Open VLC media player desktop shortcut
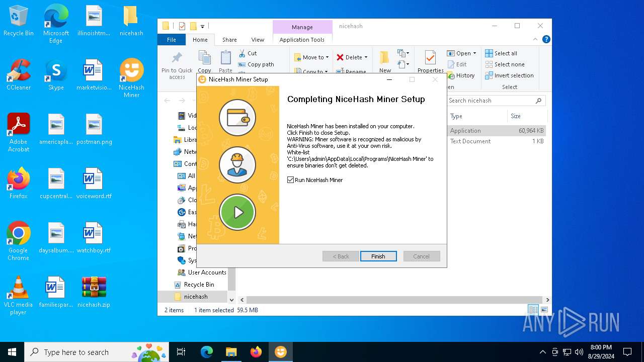Screen dimensions: 644x362 tap(19, 295)
